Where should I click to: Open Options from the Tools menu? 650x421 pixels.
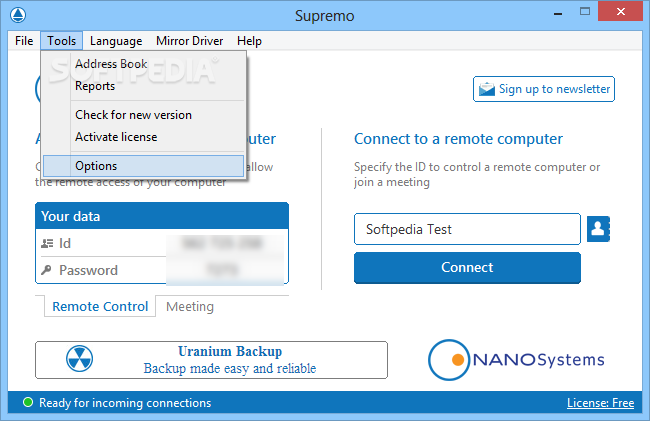coord(143,166)
